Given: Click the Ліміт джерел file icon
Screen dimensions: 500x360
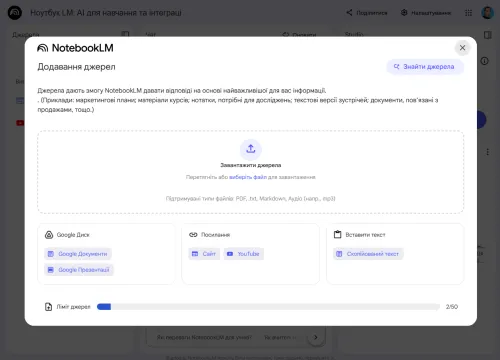Looking at the screenshot, I should coord(48,307).
